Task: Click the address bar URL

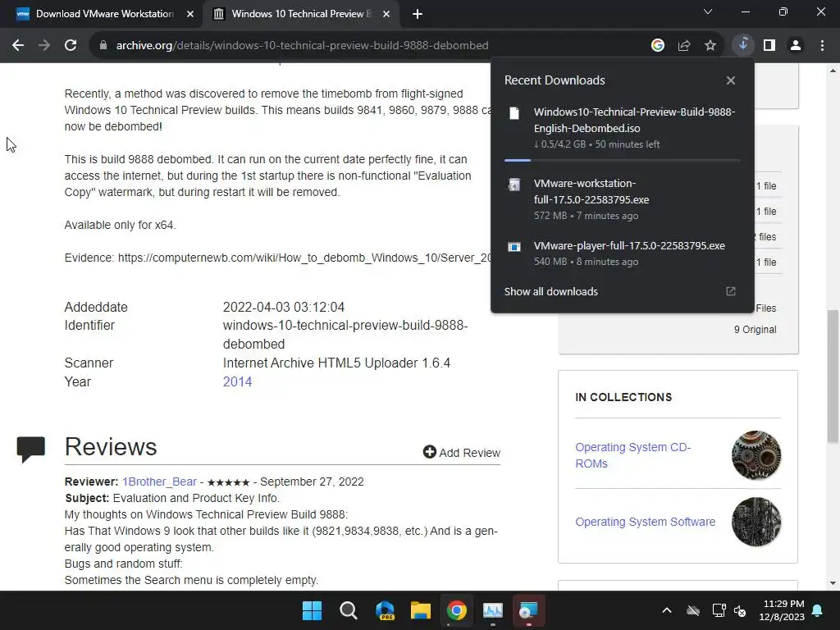Action: 302,46
